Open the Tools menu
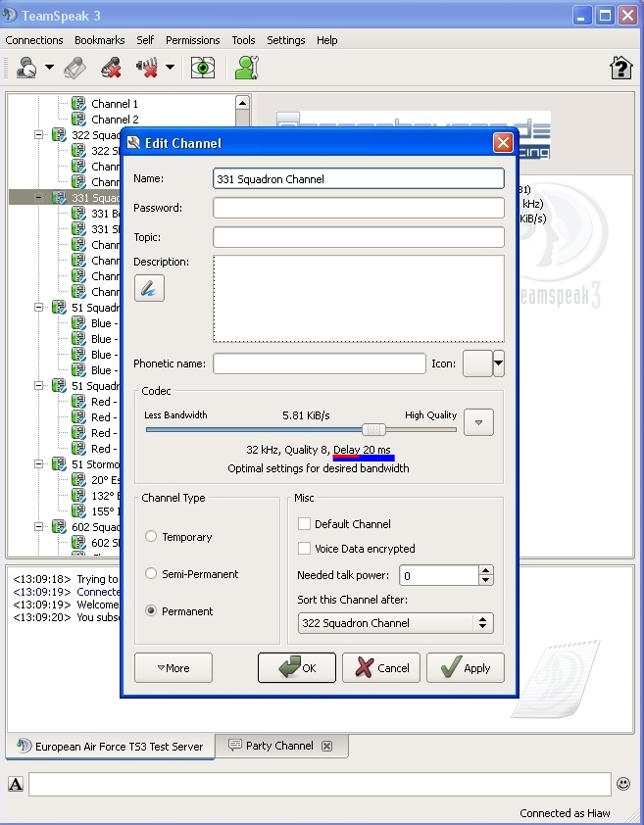Screen dimensions: 644x825 coord(243,40)
